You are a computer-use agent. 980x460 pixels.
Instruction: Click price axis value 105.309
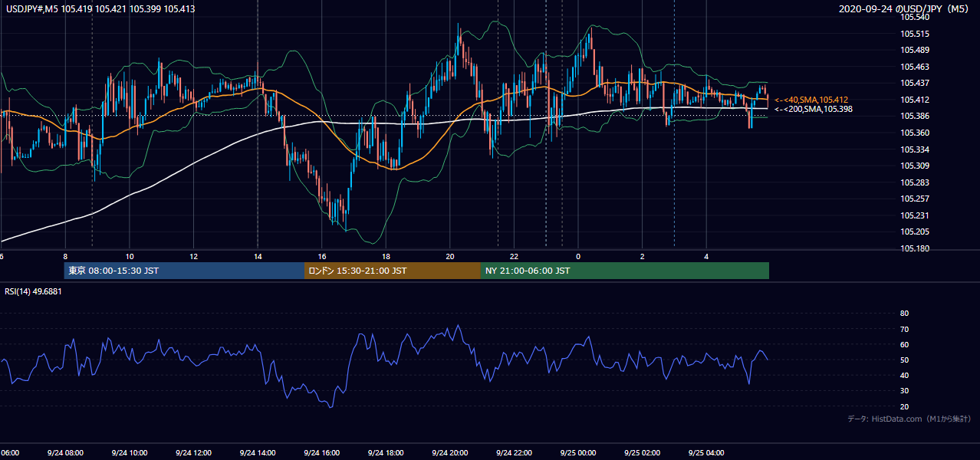[916, 166]
